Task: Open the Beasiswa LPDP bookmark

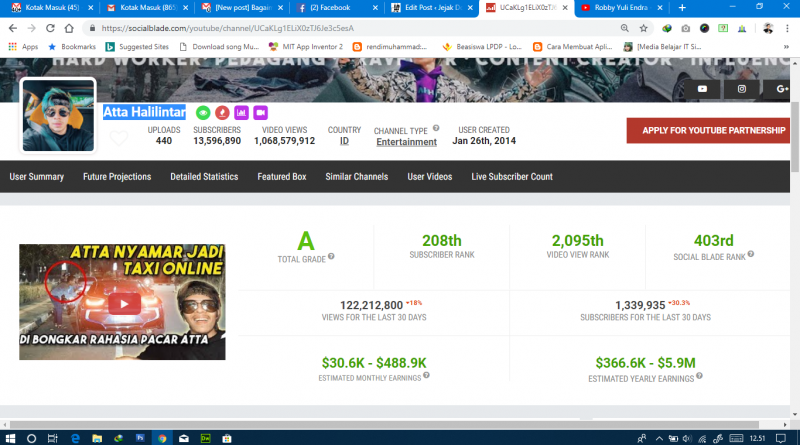Action: (x=482, y=46)
